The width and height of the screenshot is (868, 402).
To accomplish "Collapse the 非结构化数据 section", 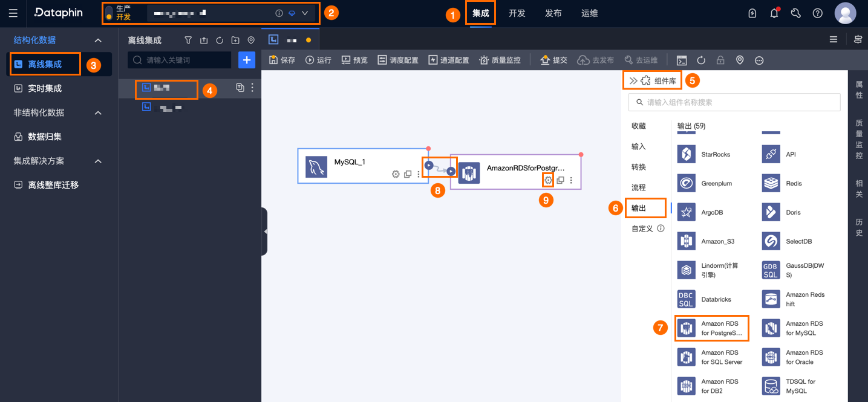I will (x=98, y=112).
